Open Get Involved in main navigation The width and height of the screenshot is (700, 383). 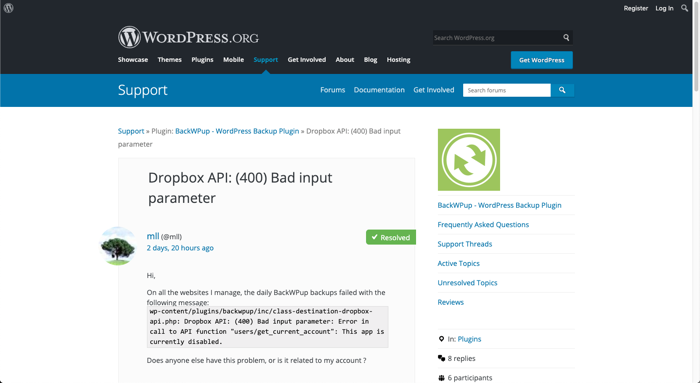(307, 59)
